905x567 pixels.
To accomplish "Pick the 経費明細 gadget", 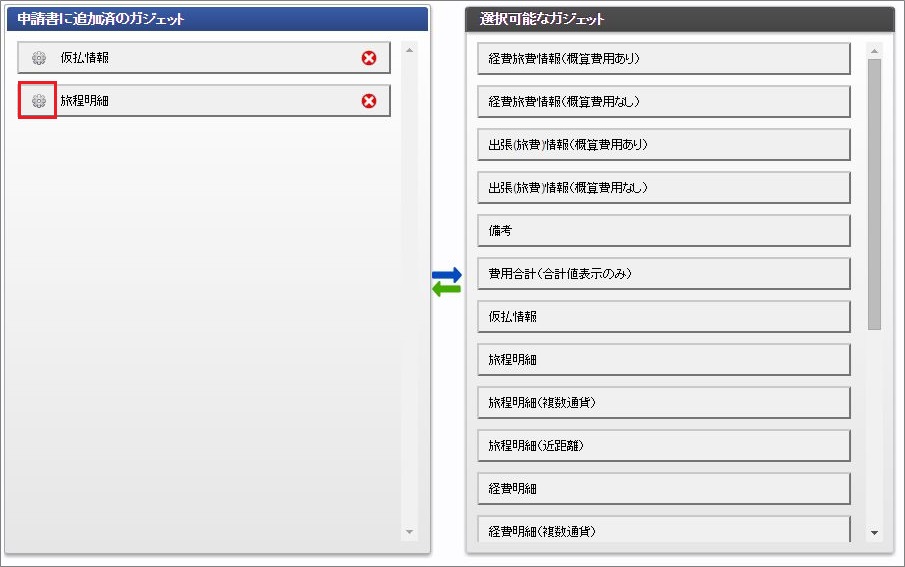I will [x=664, y=488].
